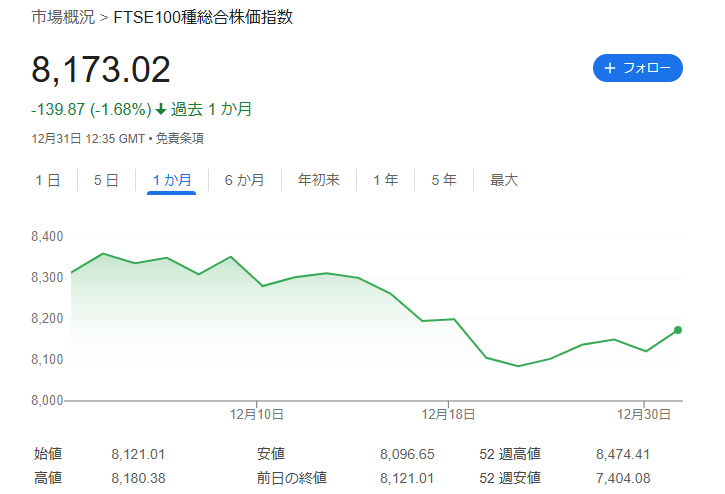Click the 12月30日 axis label
Image resolution: width=725 pixels, height=494 pixels.
coord(644,414)
